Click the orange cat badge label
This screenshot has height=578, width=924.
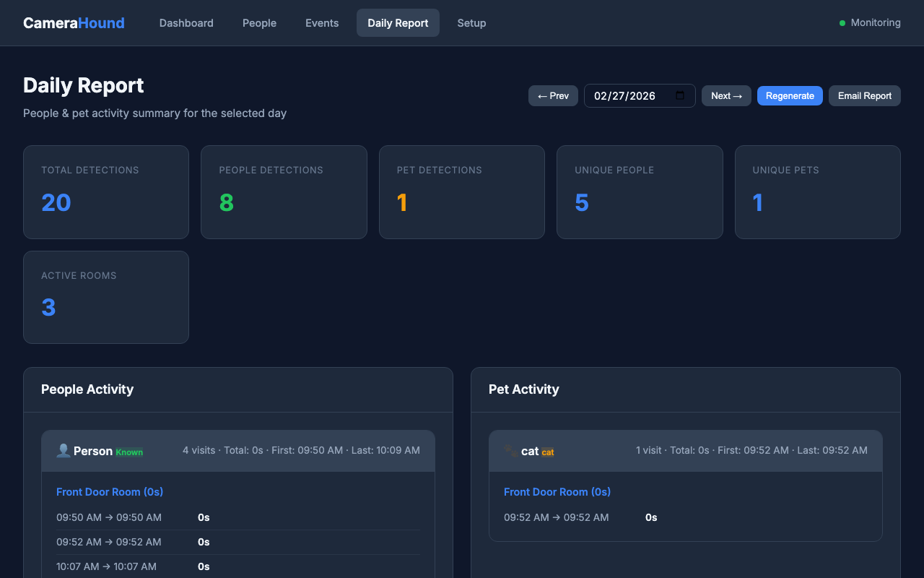(546, 452)
